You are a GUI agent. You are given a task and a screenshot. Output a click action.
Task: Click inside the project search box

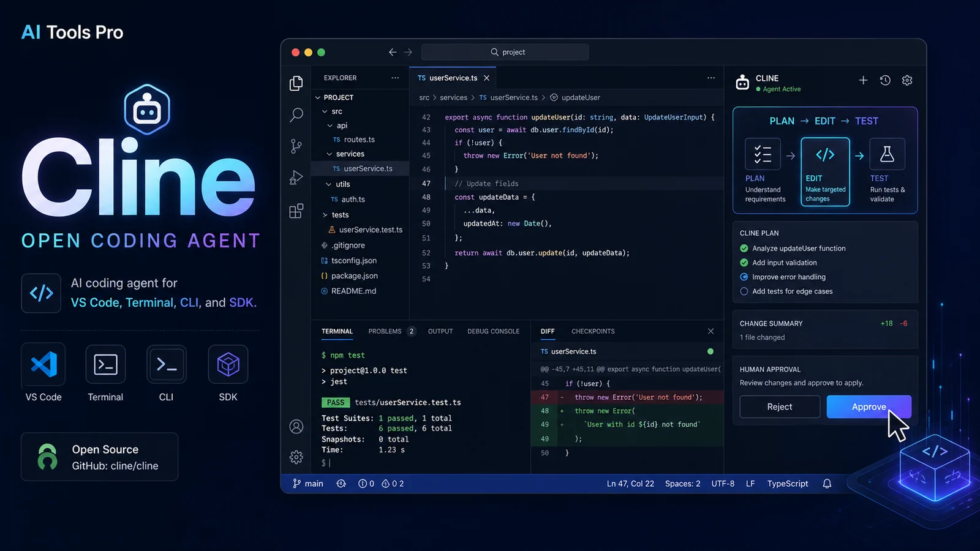point(505,52)
